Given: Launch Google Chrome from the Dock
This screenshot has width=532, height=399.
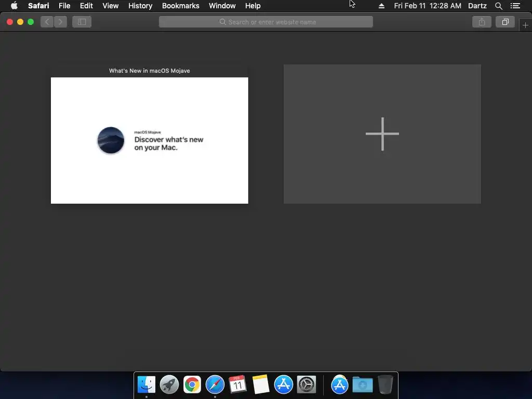Looking at the screenshot, I should point(192,384).
